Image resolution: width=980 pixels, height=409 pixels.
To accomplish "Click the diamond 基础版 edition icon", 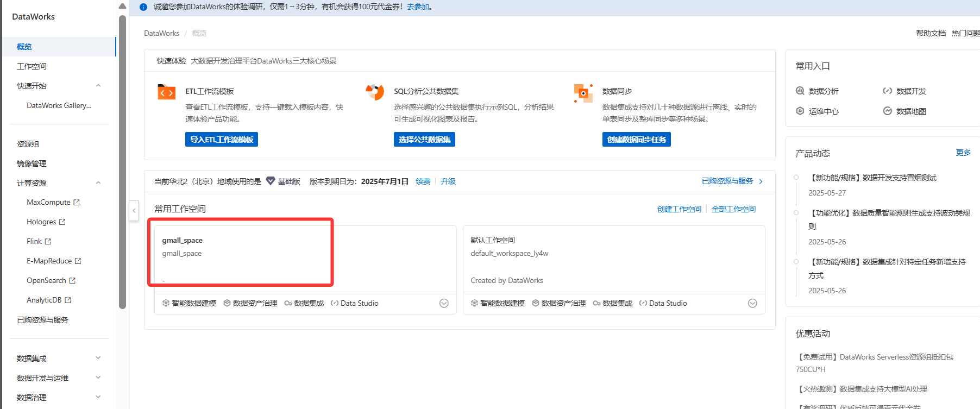I will (x=270, y=181).
